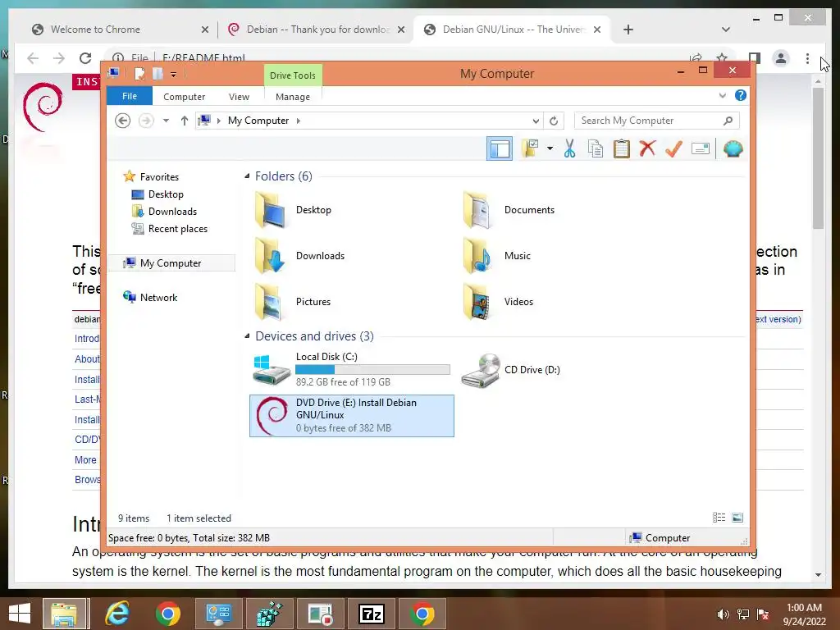Collapse the Folders (6) group
The height and width of the screenshot is (630, 840).
pos(247,176)
